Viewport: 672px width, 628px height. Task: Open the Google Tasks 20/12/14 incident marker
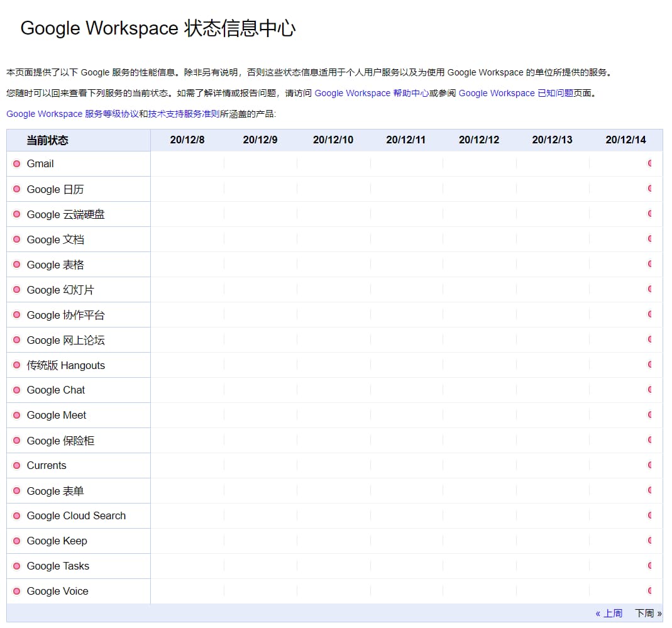pyautogui.click(x=650, y=565)
